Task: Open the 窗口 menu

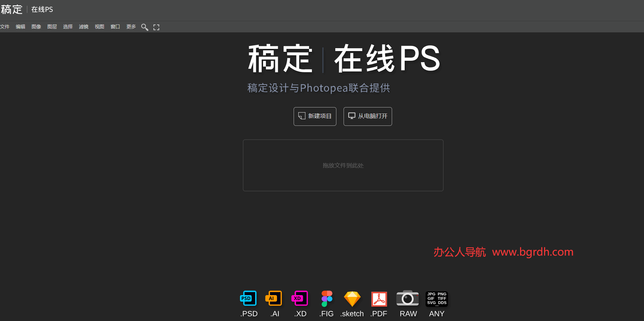Action: pos(115,27)
